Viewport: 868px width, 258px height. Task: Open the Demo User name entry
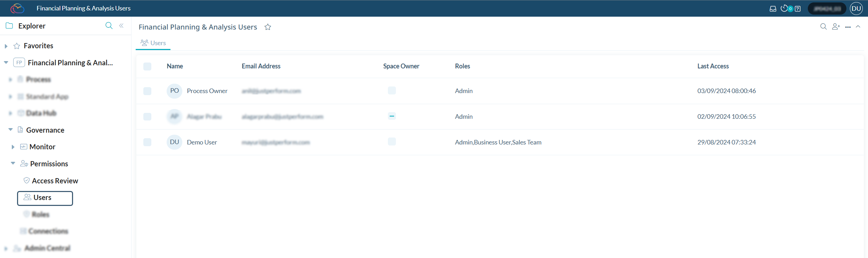point(202,142)
